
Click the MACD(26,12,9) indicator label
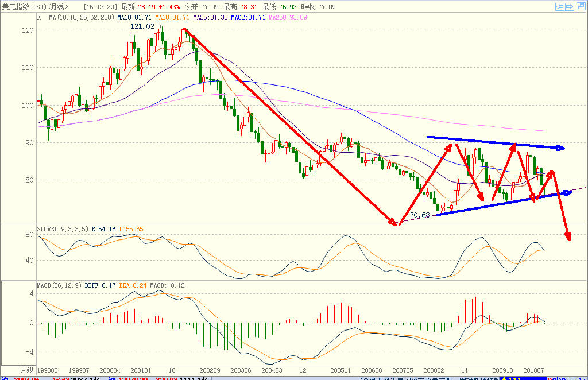click(59, 285)
